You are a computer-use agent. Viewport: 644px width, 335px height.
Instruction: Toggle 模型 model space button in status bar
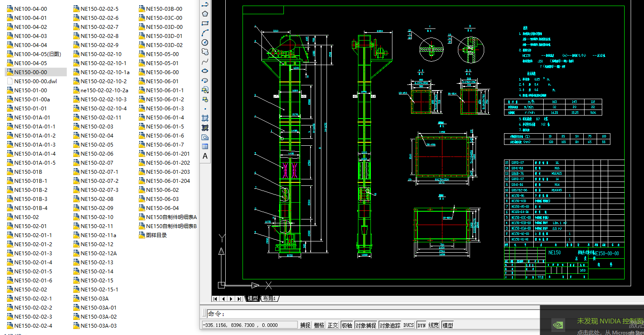pos(448,325)
